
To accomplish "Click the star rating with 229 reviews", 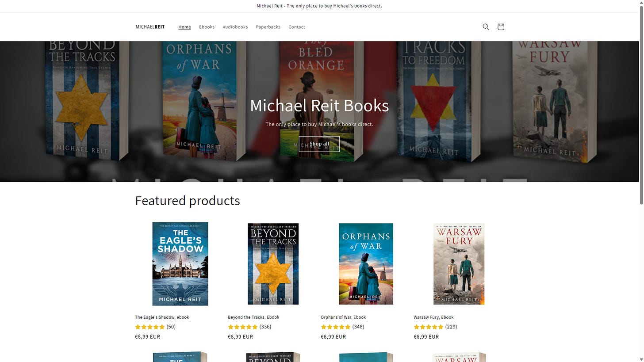I will (435, 327).
